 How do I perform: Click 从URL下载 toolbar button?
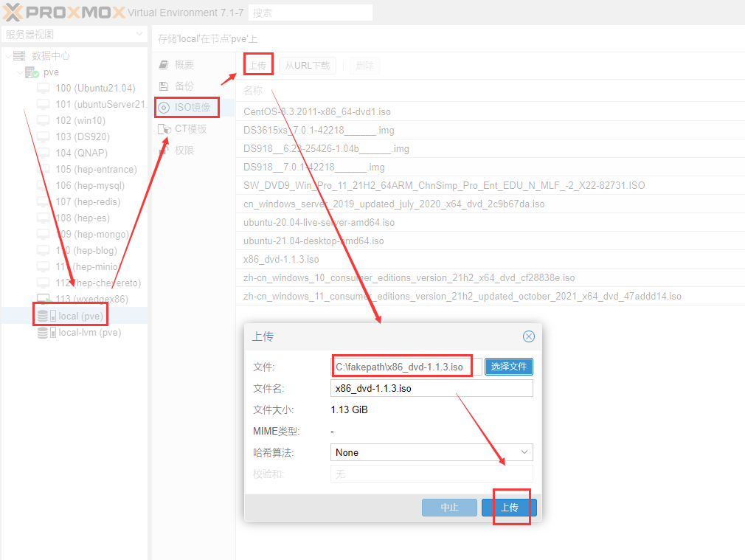307,66
